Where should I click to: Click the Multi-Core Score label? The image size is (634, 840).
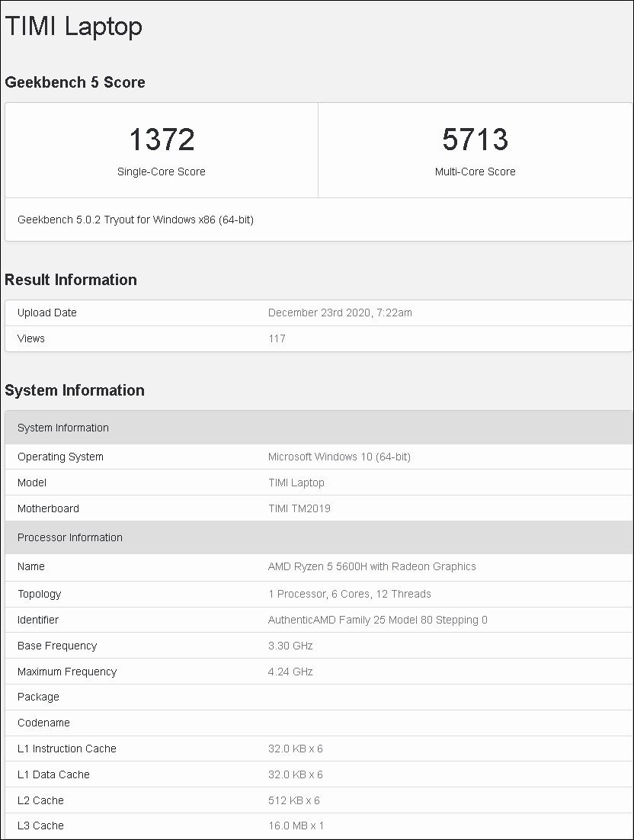pyautogui.click(x=475, y=172)
